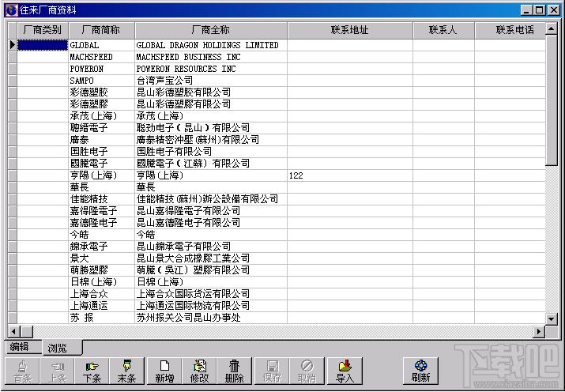Select GLOBAL DRAGON HOLDINGS LIMITED cell

tap(211, 45)
